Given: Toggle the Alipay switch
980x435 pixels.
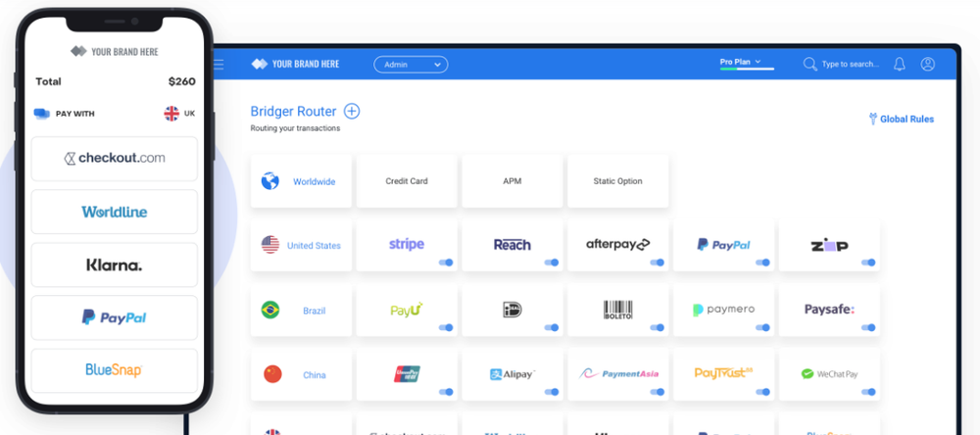Looking at the screenshot, I should click(x=551, y=392).
